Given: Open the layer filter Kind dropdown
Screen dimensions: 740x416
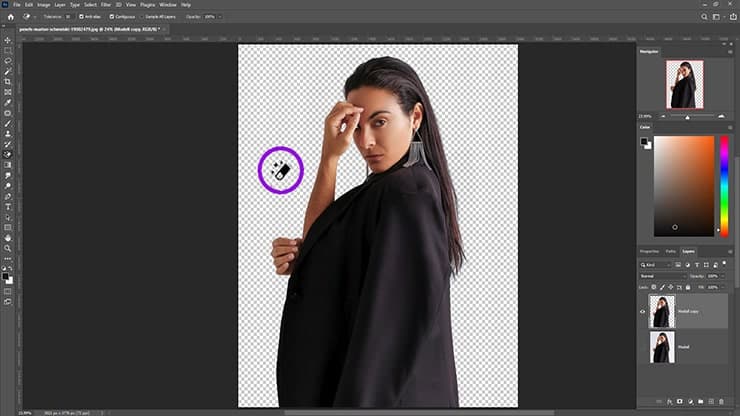Looking at the screenshot, I should coord(655,265).
